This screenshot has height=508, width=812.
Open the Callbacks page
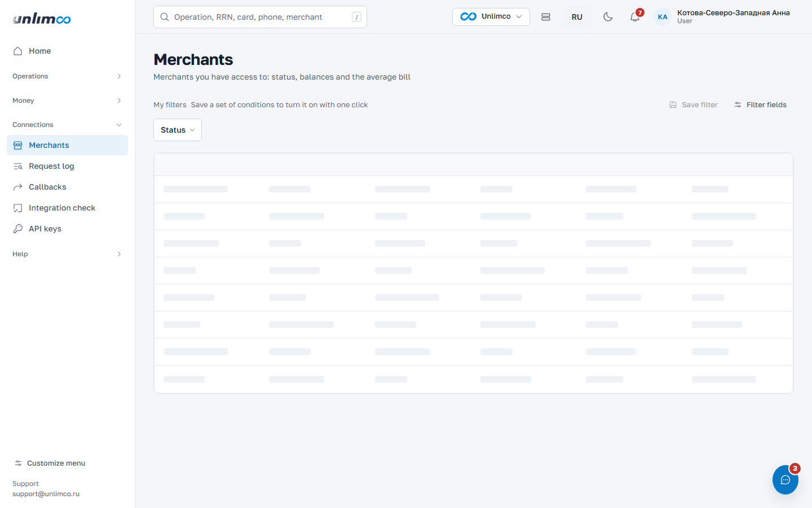click(x=67, y=187)
